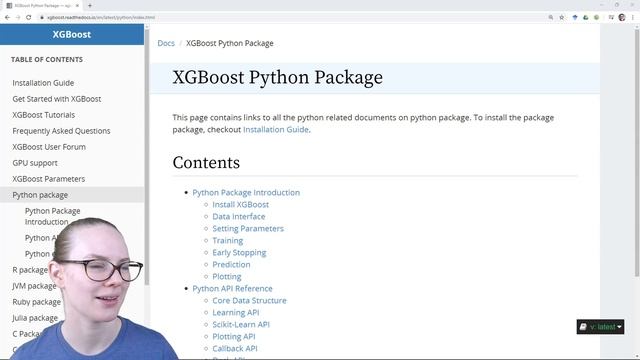Image resolution: width=640 pixels, height=360 pixels.
Task: Reload the page with refresh icon
Action: pyautogui.click(x=29, y=18)
